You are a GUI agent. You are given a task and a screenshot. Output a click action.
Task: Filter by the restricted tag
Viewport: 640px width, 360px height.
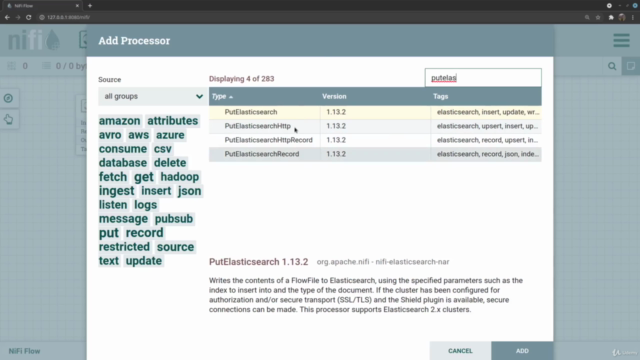coord(124,247)
